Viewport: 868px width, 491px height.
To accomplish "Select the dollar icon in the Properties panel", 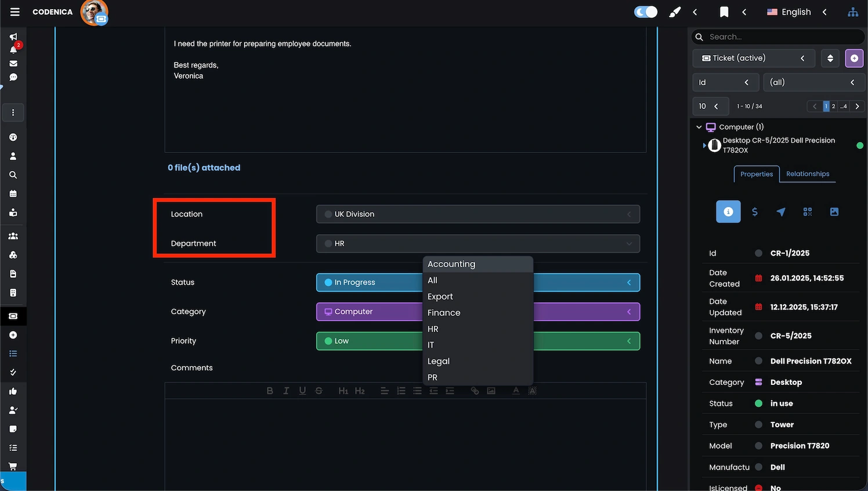I will pyautogui.click(x=755, y=212).
